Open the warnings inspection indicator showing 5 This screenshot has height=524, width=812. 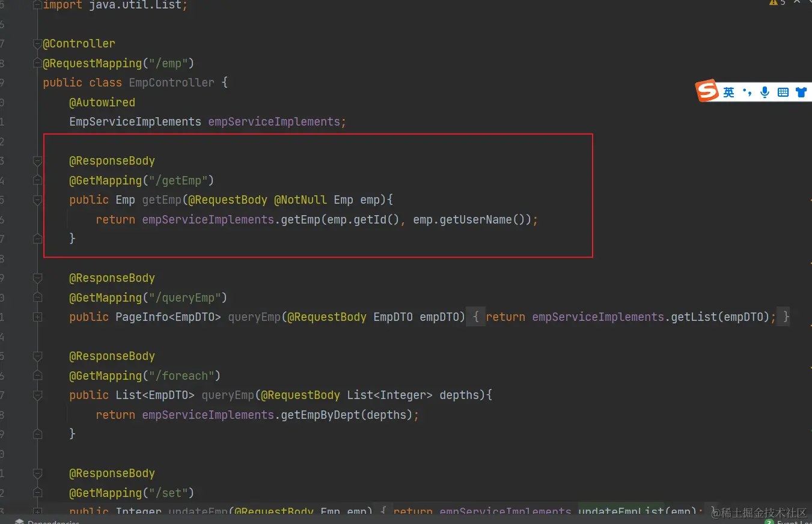[x=777, y=3]
